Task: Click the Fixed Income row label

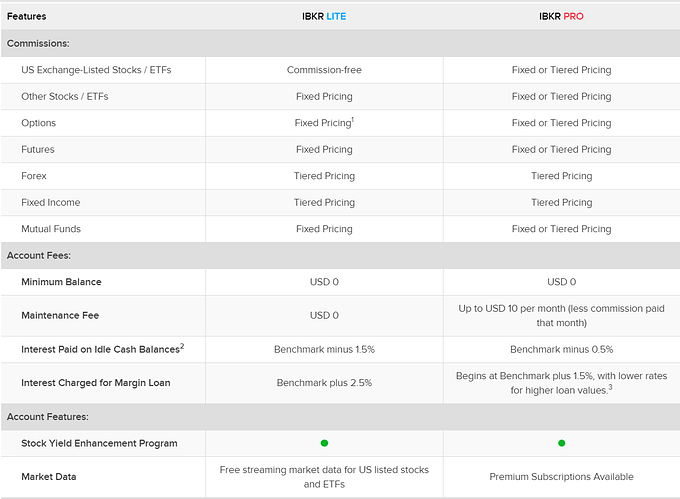Action: coord(51,202)
